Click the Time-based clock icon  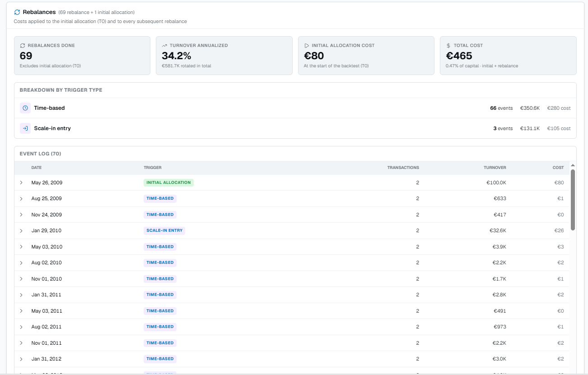25,108
